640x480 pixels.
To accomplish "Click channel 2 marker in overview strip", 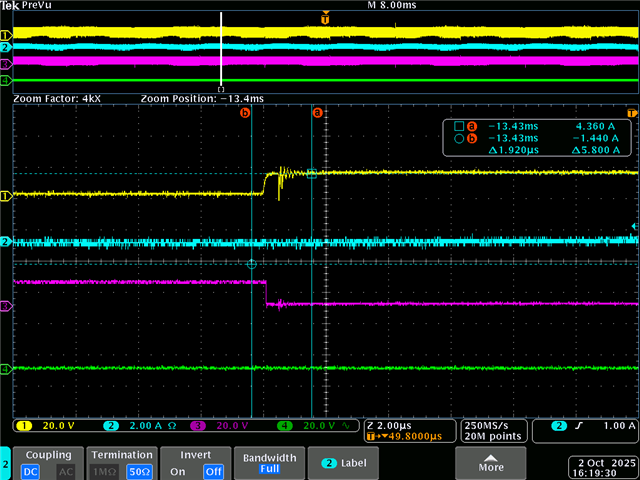I will pos(6,48).
